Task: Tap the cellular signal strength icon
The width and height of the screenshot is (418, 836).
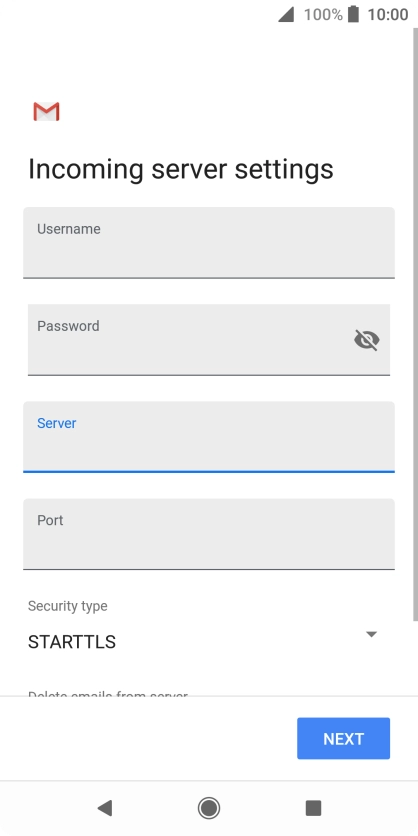Action: pos(286,14)
